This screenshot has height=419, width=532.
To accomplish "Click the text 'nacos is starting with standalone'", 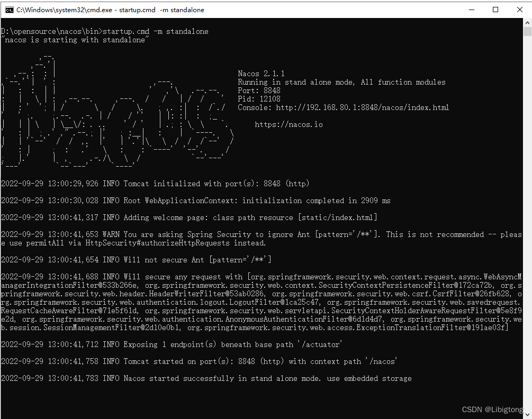I will pyautogui.click(x=75, y=40).
